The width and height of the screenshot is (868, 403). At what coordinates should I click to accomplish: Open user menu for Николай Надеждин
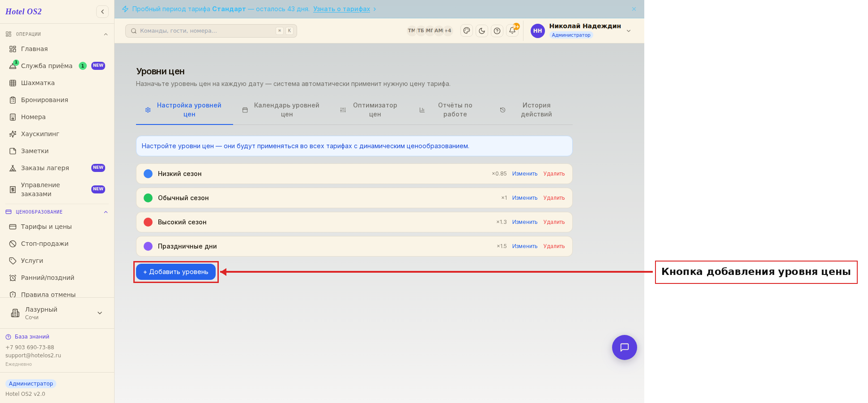pyautogui.click(x=581, y=31)
